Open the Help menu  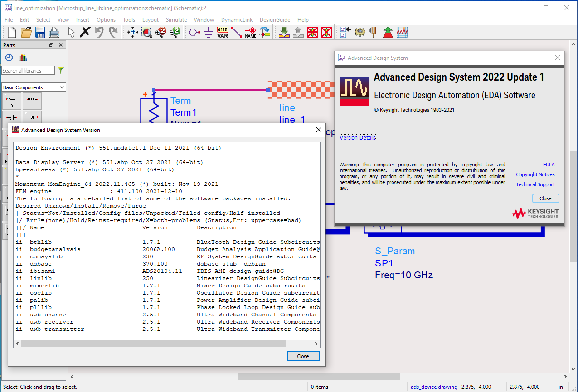click(x=303, y=20)
